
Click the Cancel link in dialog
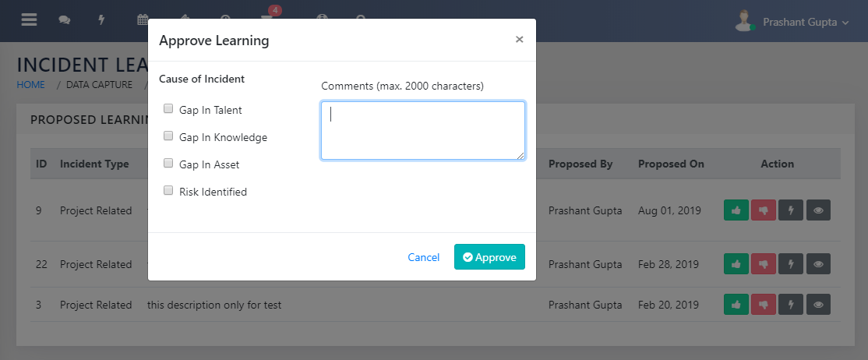tap(424, 257)
